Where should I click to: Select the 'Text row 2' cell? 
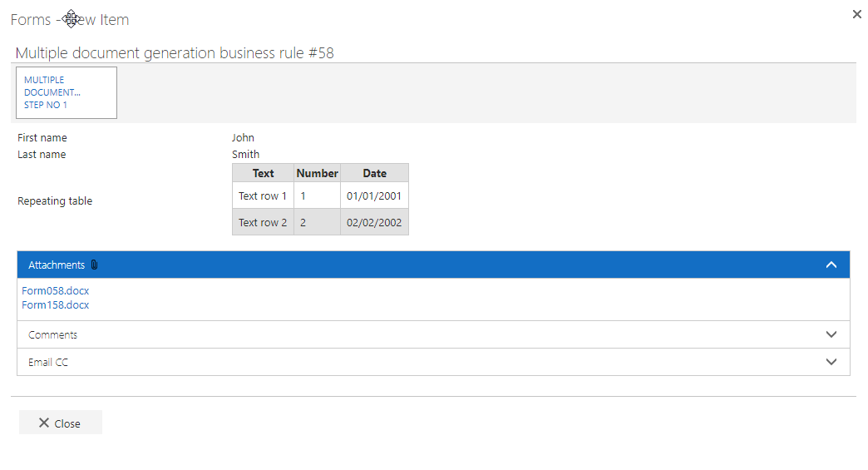[263, 223]
